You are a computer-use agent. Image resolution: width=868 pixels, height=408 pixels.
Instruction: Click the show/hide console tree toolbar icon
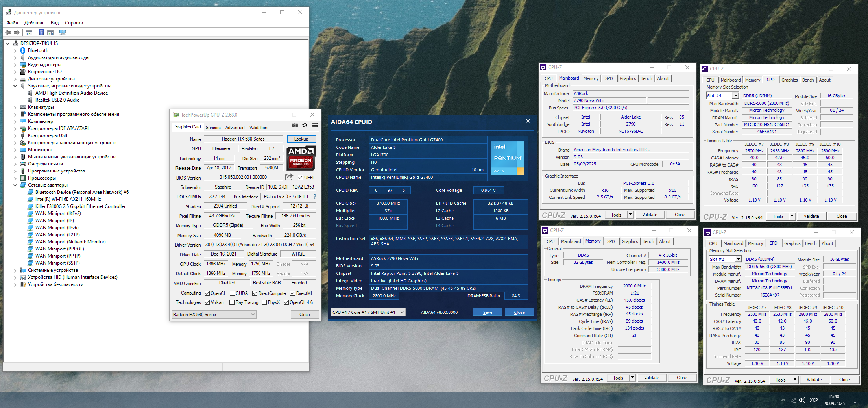point(29,33)
